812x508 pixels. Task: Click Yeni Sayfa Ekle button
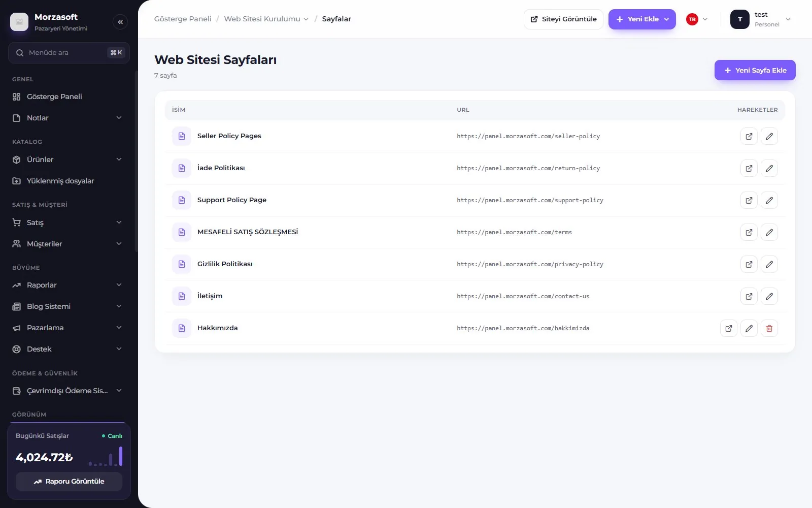(755, 70)
